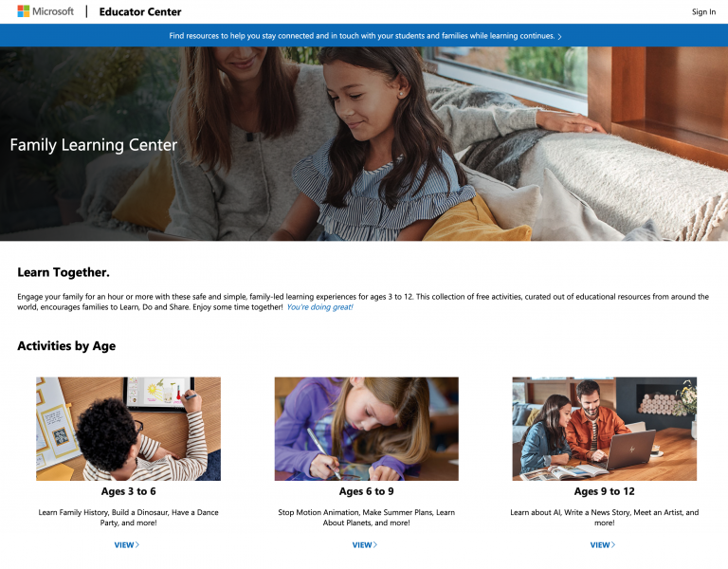Select the Ages 3 to 6 heading
This screenshot has width=728, height=569.
[128, 491]
